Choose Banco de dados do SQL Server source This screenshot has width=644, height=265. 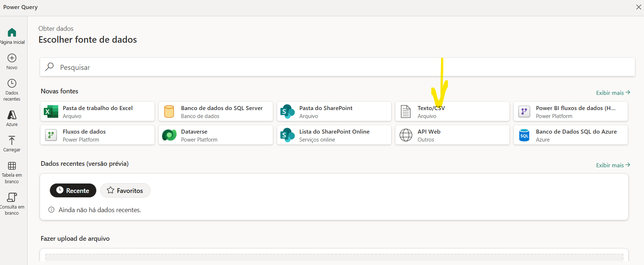pyautogui.click(x=216, y=112)
